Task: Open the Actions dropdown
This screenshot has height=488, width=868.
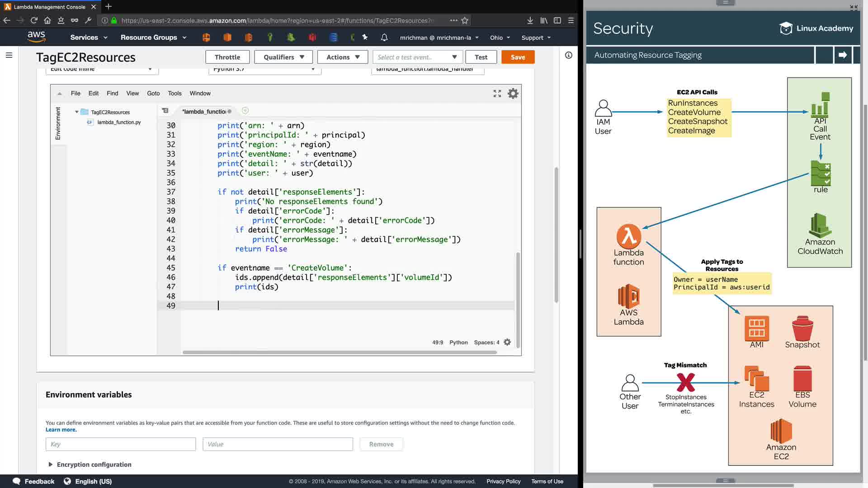Action: coord(343,57)
